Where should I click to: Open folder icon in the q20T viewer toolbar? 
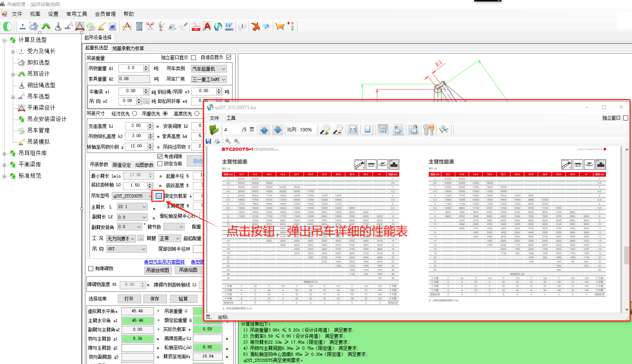click(214, 130)
